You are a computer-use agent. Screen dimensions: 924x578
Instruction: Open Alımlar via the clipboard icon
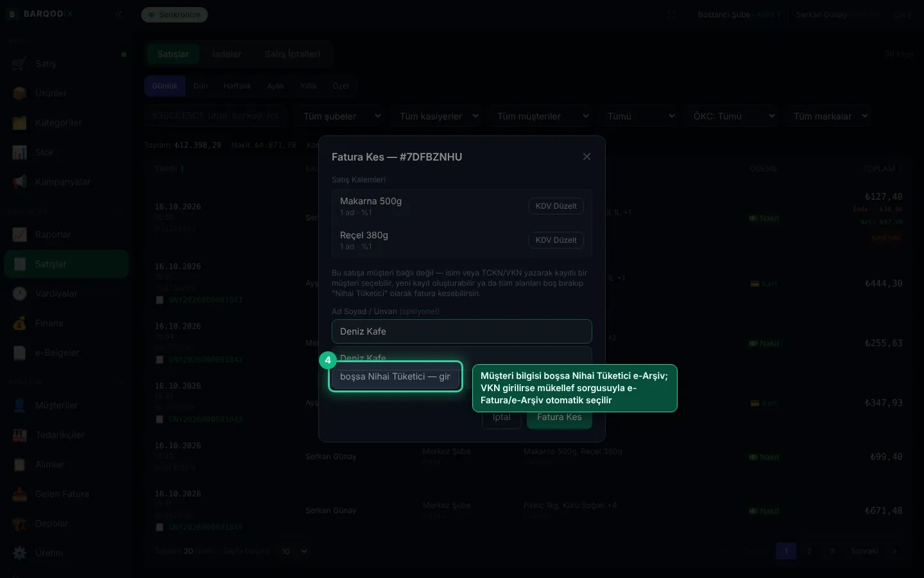tap(19, 464)
